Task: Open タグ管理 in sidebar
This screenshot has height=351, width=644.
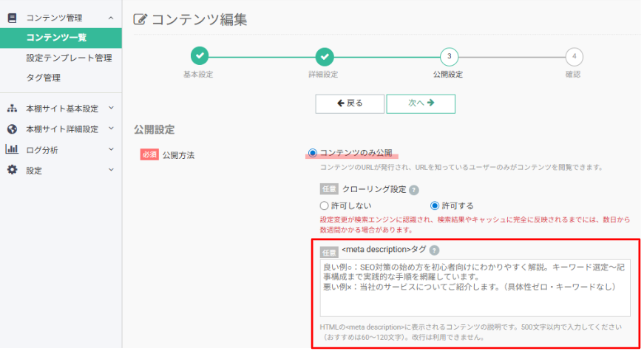Action: coord(43,78)
